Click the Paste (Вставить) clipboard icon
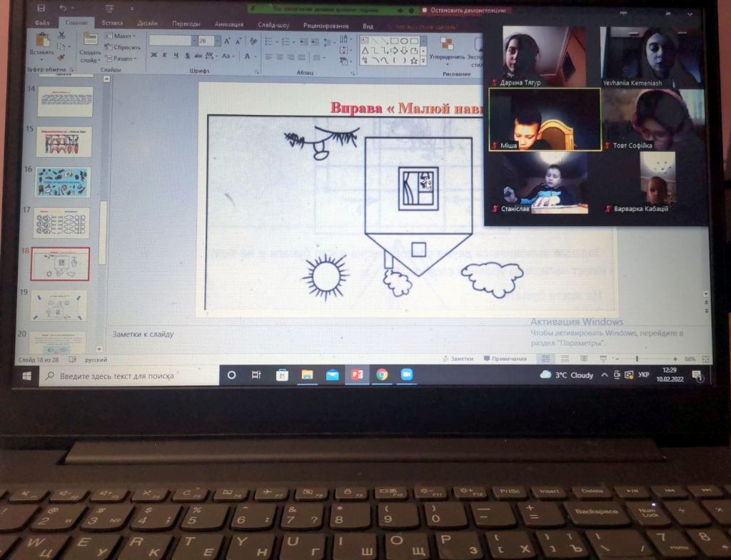The width and height of the screenshot is (731, 560). point(41,41)
